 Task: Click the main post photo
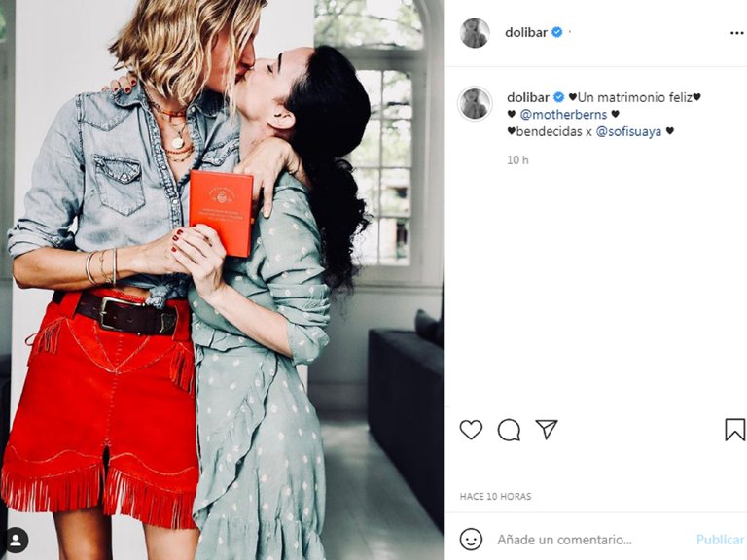coord(222,280)
